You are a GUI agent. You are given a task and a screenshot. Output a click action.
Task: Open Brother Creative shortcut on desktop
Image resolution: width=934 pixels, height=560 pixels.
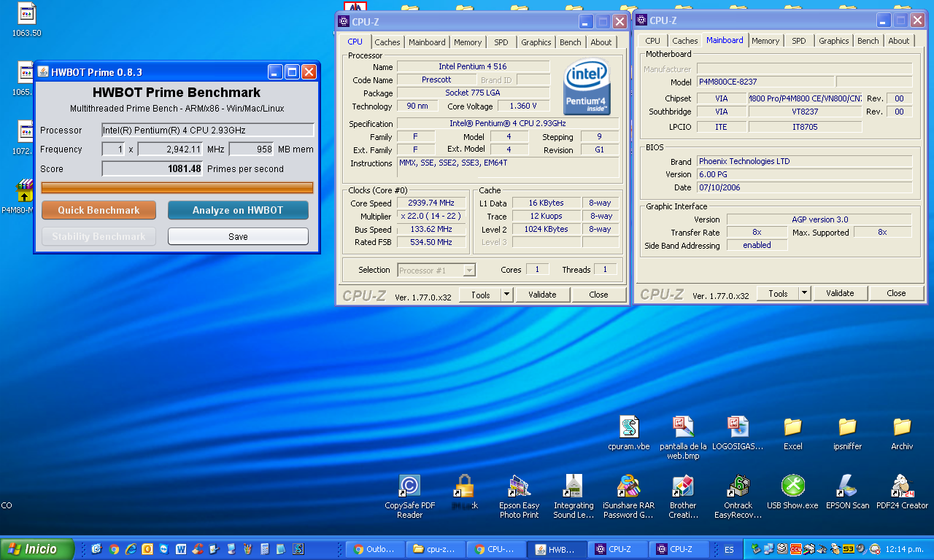pos(683,497)
